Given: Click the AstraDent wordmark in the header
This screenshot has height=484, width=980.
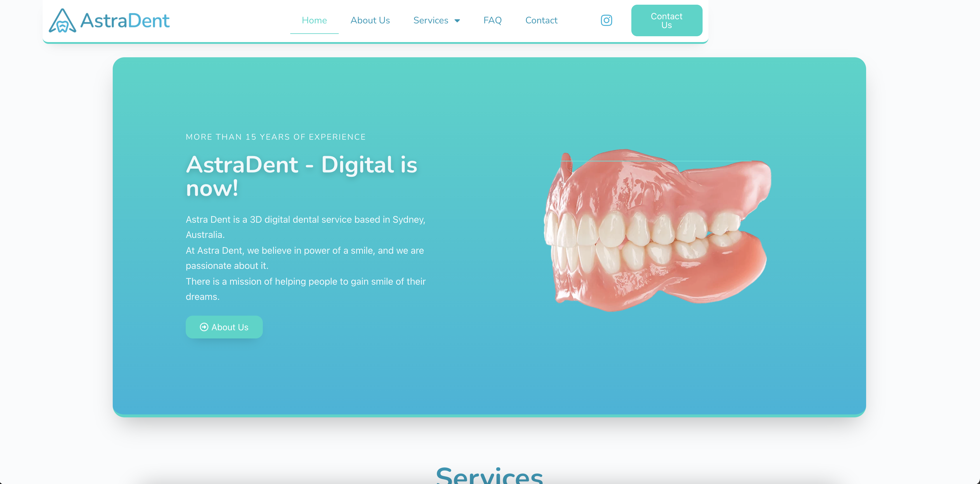Looking at the screenshot, I should [125, 20].
